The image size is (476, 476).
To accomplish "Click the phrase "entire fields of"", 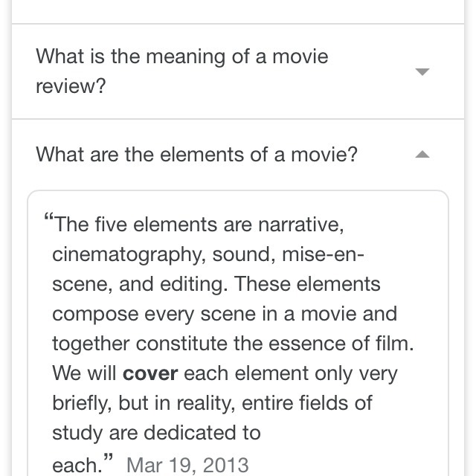I will coord(313,403).
